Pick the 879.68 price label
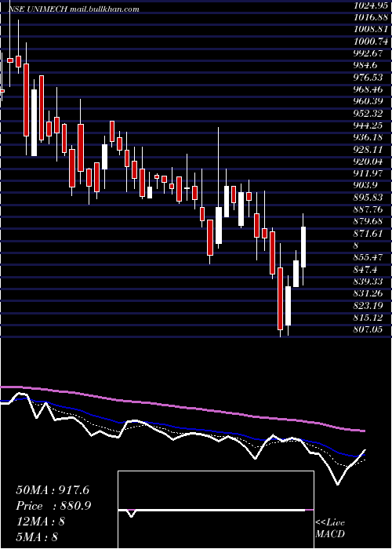392x549 pixels. click(x=368, y=222)
